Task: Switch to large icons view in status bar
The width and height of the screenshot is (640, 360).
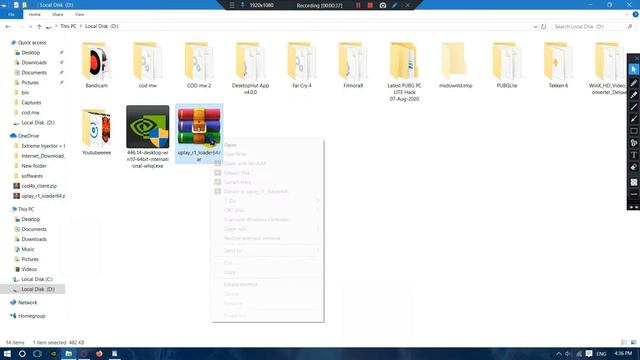Action: (633, 342)
